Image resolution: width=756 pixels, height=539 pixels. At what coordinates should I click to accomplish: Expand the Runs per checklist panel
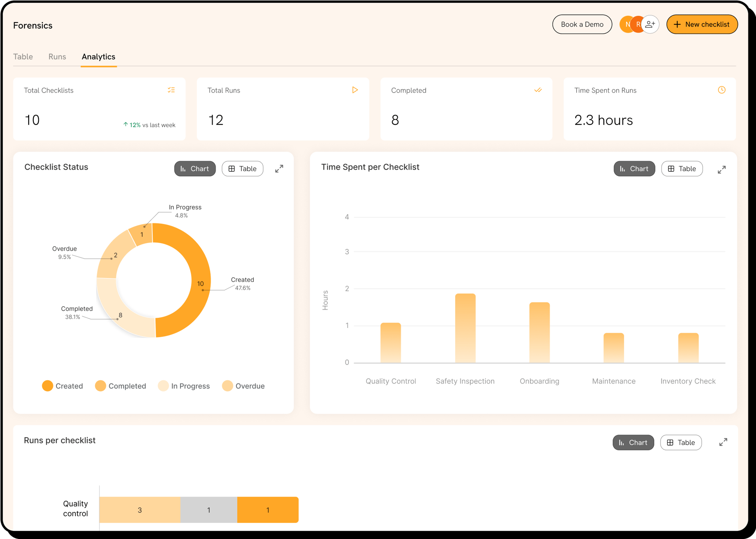[x=723, y=442]
